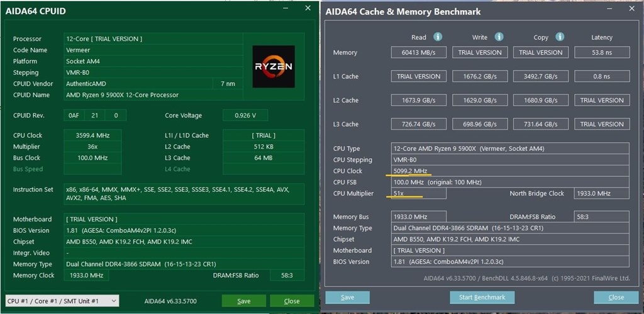Image resolution: width=644 pixels, height=314 pixels.
Task: Click the Memory Type value in CPUID window
Action: click(184, 264)
